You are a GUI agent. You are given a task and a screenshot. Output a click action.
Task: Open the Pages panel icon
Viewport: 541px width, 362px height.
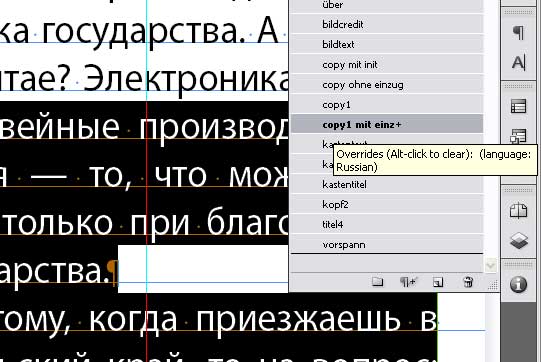518,211
